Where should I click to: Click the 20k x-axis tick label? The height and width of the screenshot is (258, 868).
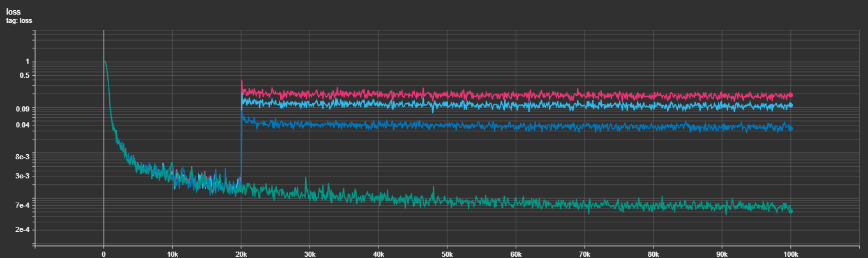pyautogui.click(x=241, y=253)
